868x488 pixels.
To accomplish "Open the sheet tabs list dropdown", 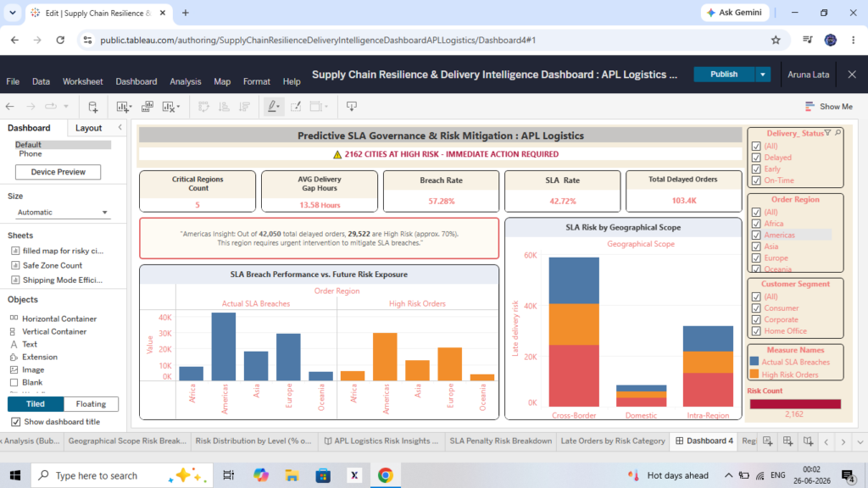I will pyautogui.click(x=860, y=441).
